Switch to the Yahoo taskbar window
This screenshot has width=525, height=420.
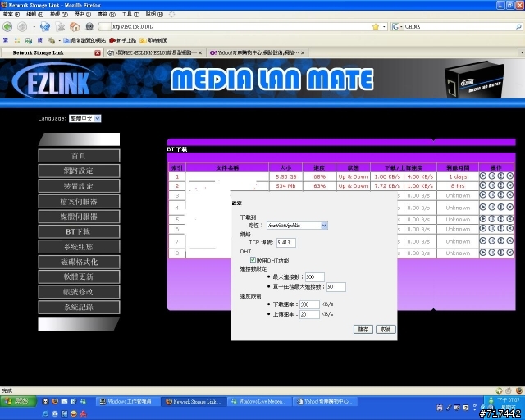[325, 401]
